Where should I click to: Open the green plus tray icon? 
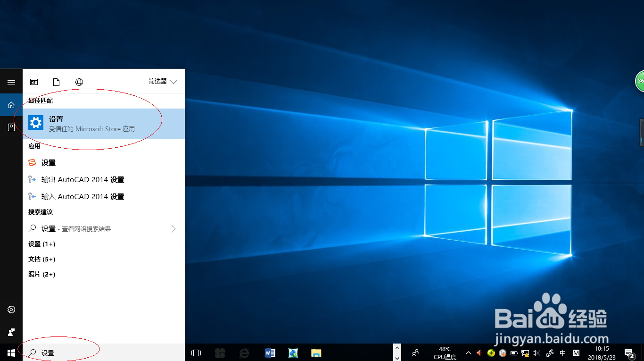coord(491,353)
